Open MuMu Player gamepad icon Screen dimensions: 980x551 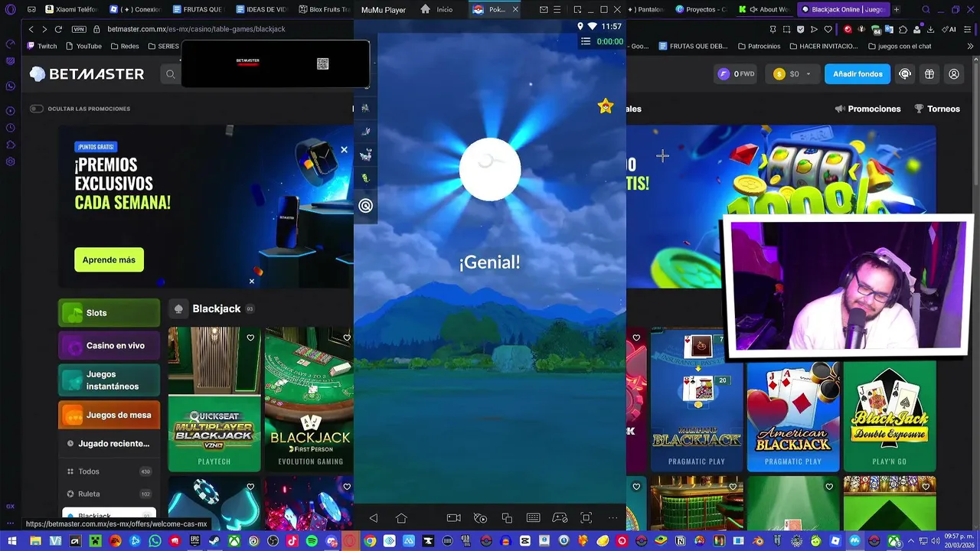pos(560,518)
